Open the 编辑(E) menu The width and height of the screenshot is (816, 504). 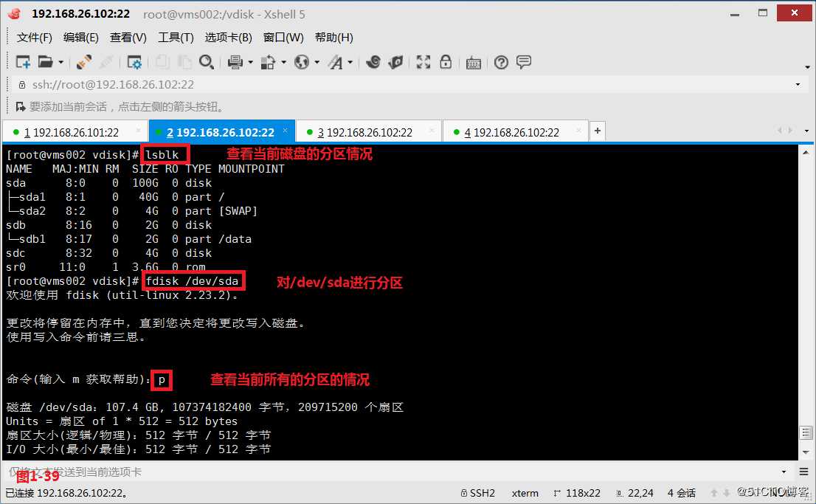80,38
